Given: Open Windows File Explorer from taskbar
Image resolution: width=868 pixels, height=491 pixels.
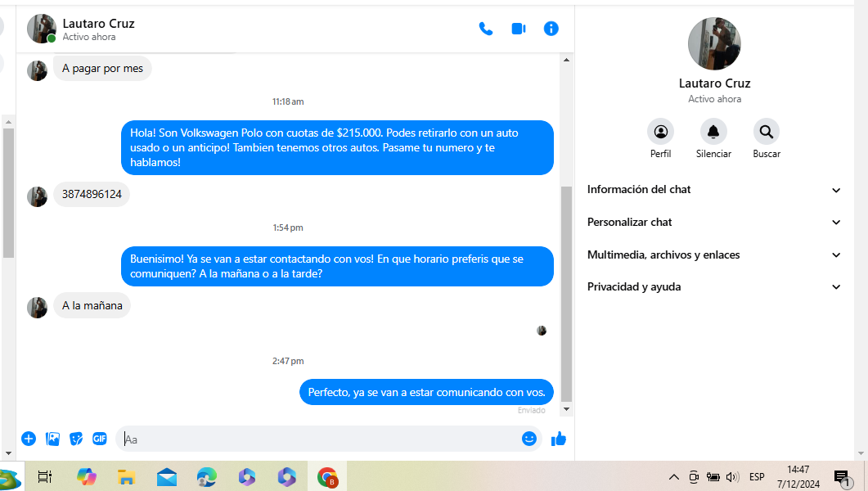Looking at the screenshot, I should pyautogui.click(x=126, y=477).
